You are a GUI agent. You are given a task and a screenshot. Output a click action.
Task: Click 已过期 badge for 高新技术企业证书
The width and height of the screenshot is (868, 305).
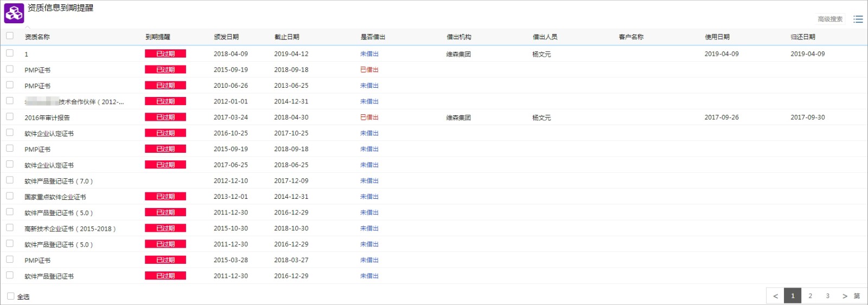[x=165, y=228]
